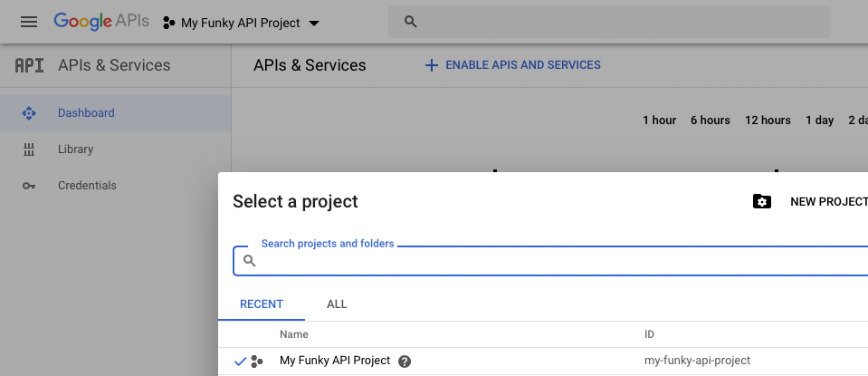This screenshot has width=868, height=376.
Task: Switch to the RECENT tab
Action: click(262, 304)
